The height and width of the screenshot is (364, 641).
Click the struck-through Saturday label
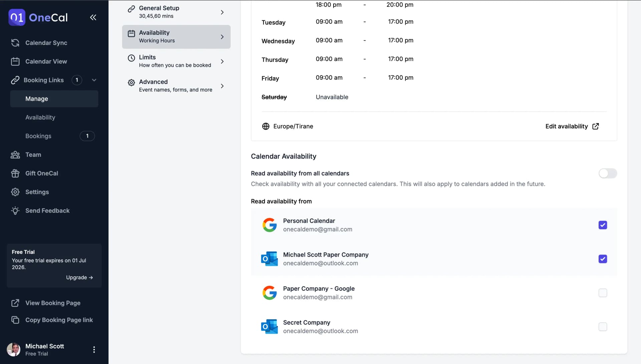click(274, 97)
